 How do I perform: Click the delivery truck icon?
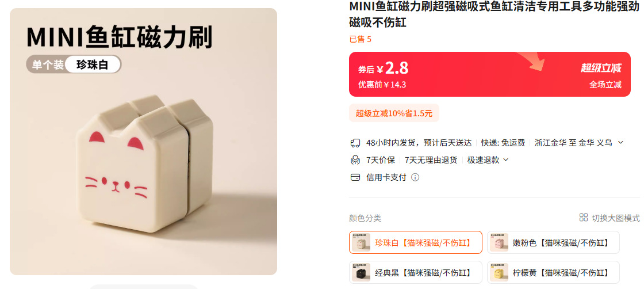point(355,143)
